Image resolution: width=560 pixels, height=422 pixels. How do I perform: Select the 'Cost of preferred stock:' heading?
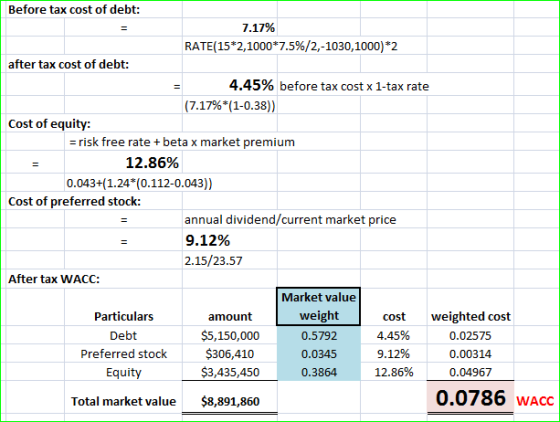coord(74,201)
